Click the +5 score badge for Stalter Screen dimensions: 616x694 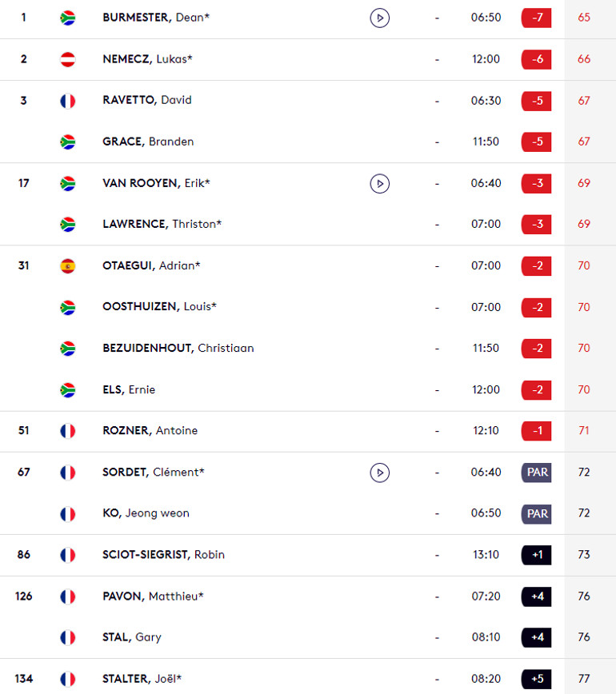[536, 679]
